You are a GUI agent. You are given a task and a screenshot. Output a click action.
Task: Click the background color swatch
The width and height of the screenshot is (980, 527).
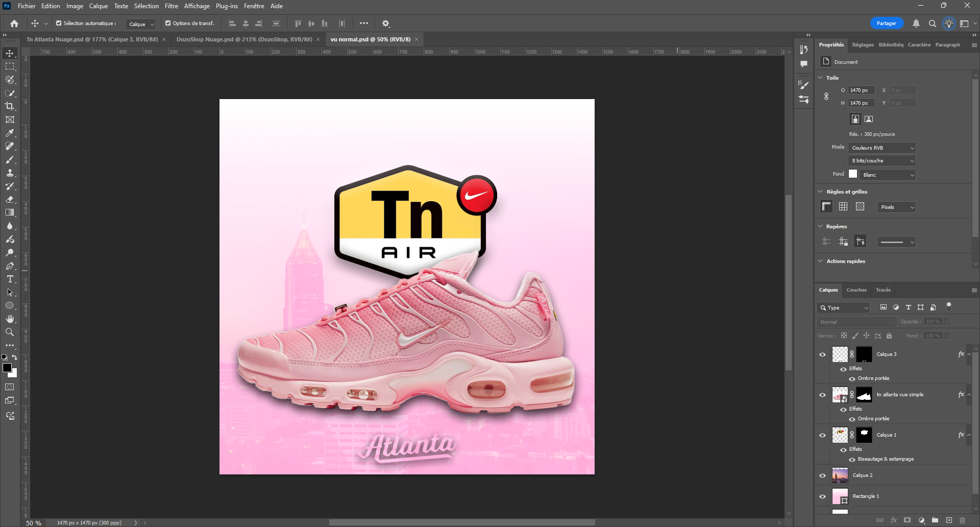click(14, 374)
